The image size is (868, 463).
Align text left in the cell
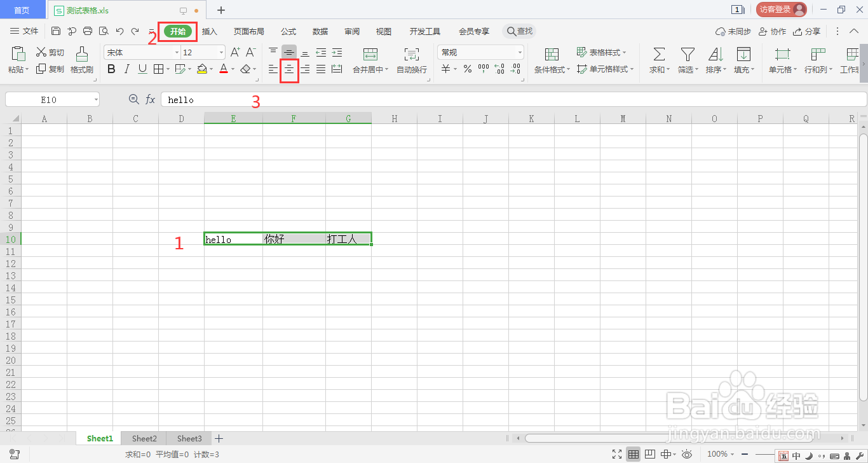(273, 69)
